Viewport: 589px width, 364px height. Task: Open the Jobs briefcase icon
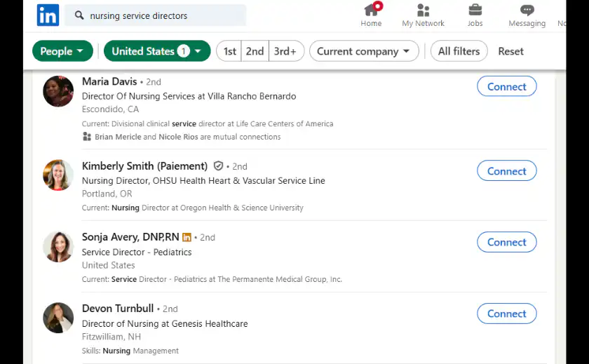pyautogui.click(x=475, y=11)
